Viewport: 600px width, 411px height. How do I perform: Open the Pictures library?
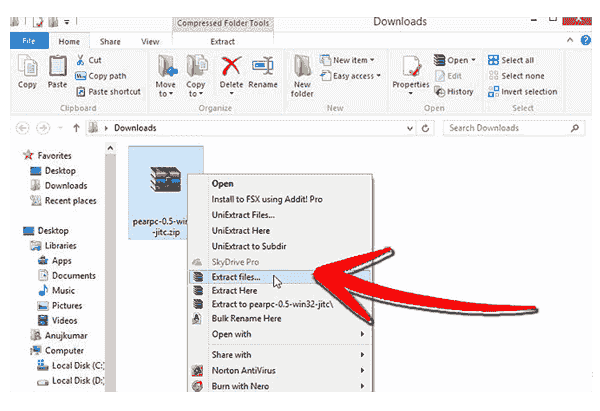pyautogui.click(x=60, y=305)
